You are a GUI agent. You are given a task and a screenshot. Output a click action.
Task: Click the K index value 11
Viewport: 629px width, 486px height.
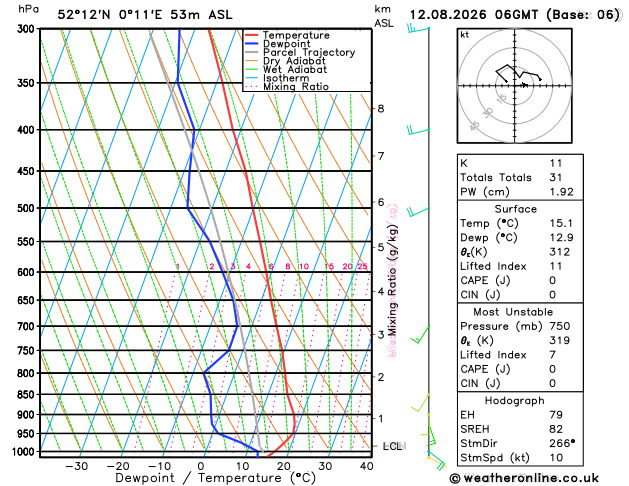tap(556, 163)
